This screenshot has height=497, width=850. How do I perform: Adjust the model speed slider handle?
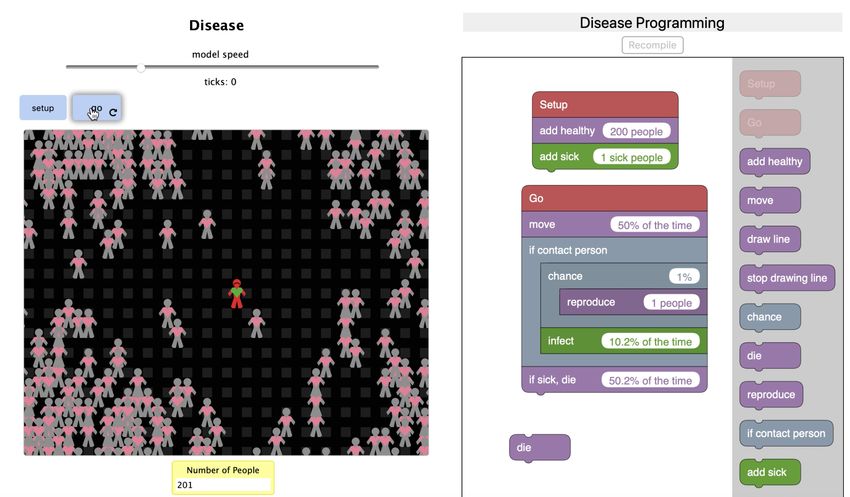tap(140, 67)
